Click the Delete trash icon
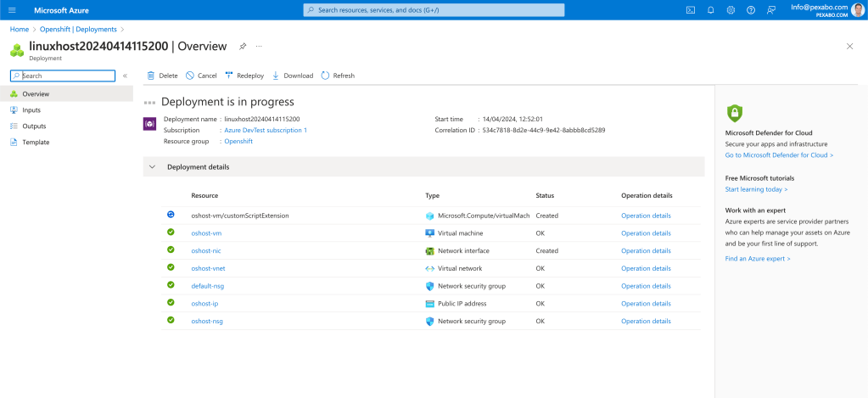 coord(151,76)
